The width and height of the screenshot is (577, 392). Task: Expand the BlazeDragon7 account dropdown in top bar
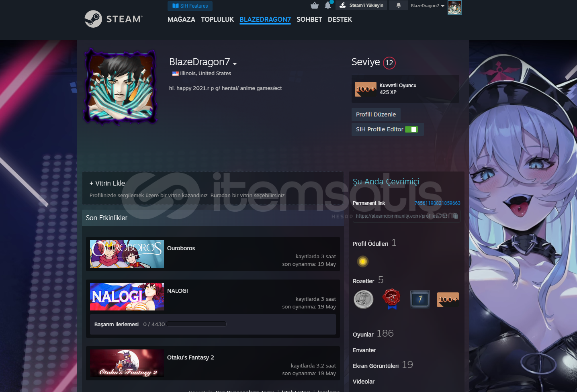tap(428, 6)
